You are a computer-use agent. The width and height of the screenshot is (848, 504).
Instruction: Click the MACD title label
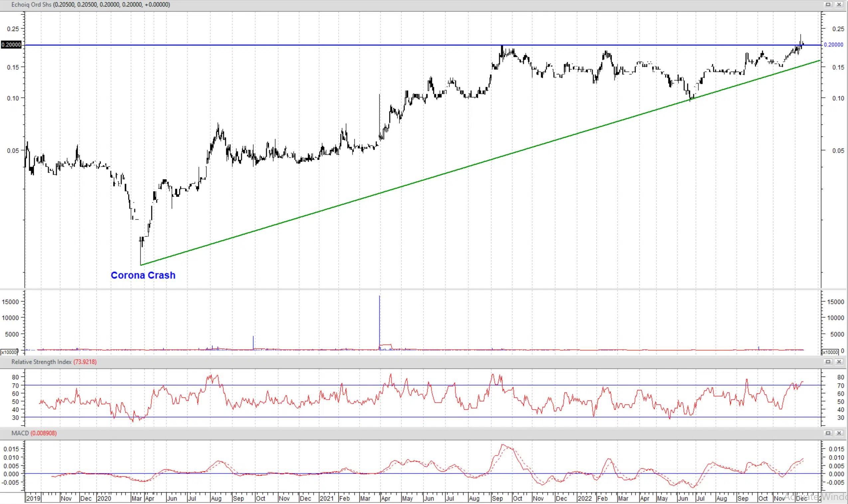point(20,433)
